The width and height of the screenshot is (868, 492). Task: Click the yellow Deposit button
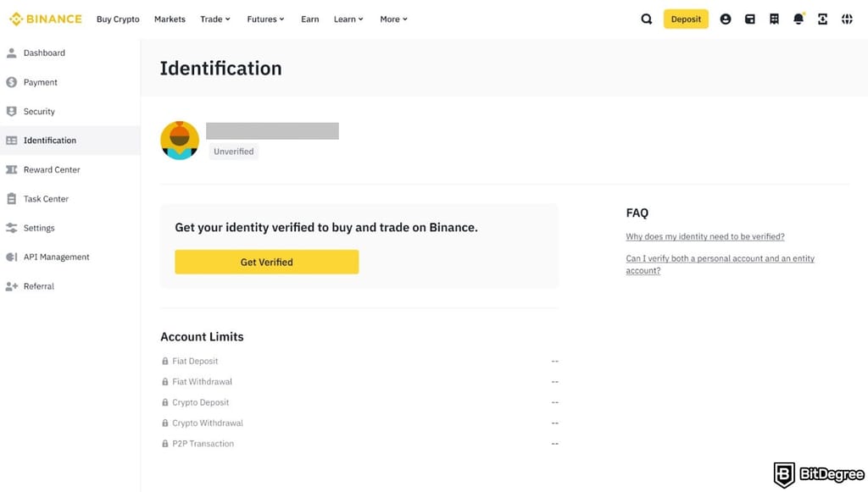tap(686, 19)
